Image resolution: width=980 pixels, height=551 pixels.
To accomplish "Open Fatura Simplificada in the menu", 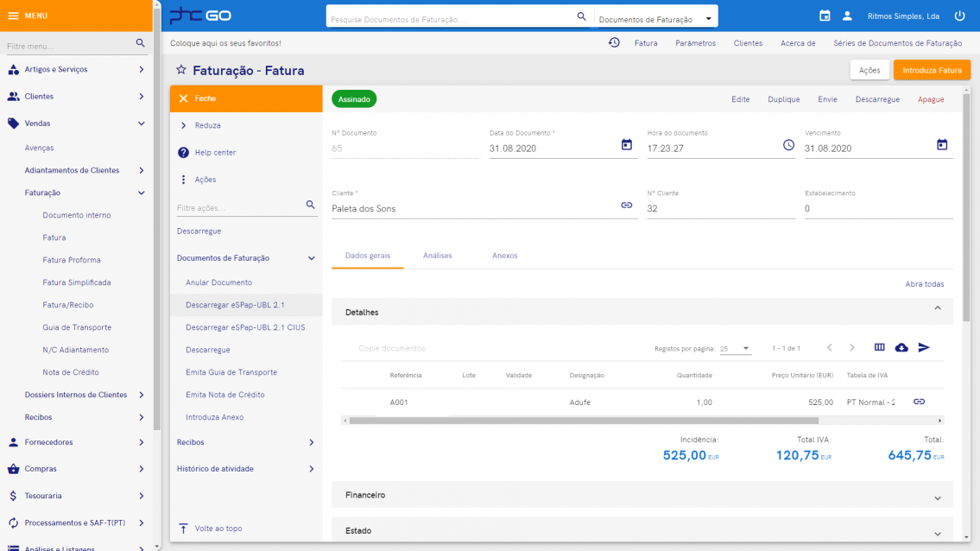I will click(x=76, y=282).
